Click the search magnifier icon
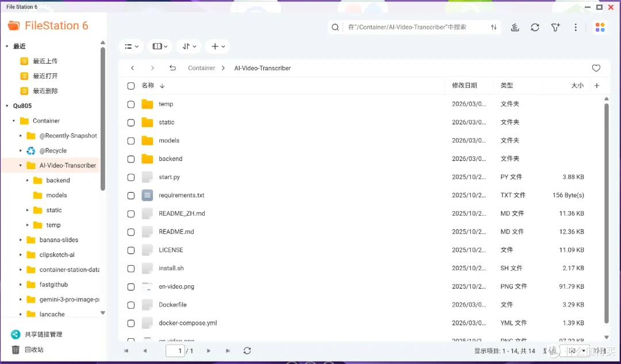 point(335,28)
